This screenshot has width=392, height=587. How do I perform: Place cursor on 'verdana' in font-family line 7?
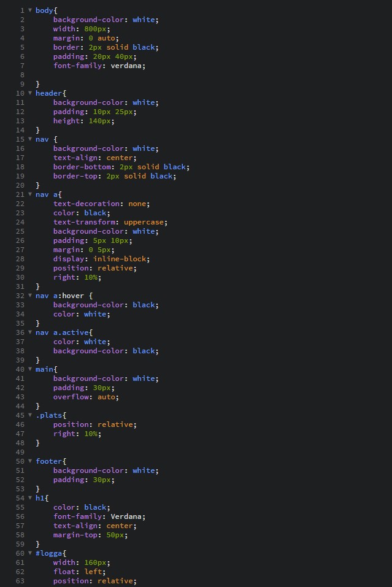tap(128, 66)
